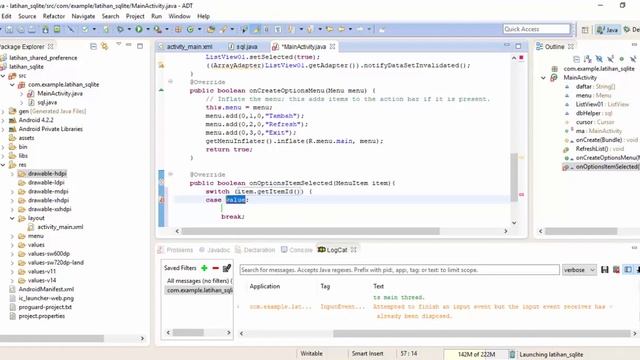The width and height of the screenshot is (640, 360).
Task: Click the New Java Package toolbar icon
Action: point(178,29)
